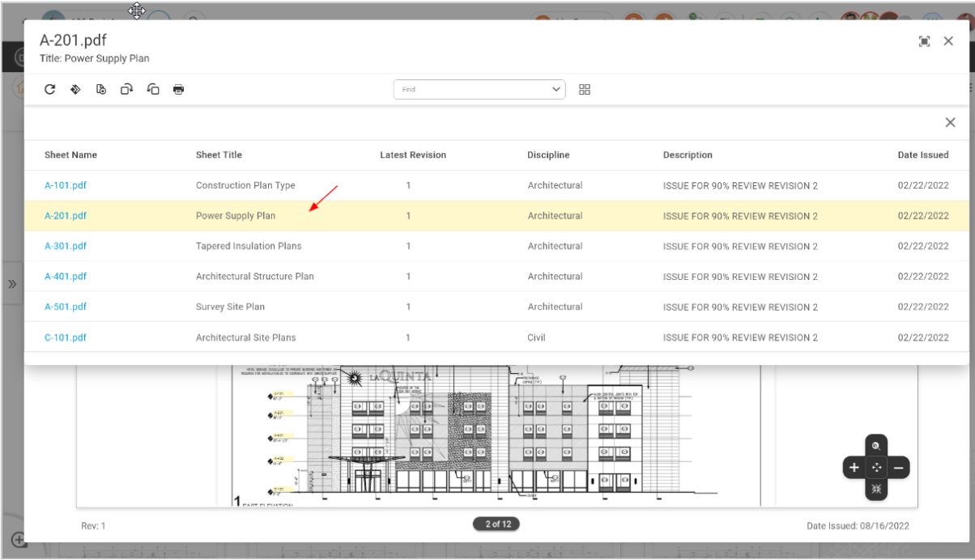Screen dimensions: 975x560
Task: Click the 2 of 12 page indicator
Action: [x=496, y=524]
